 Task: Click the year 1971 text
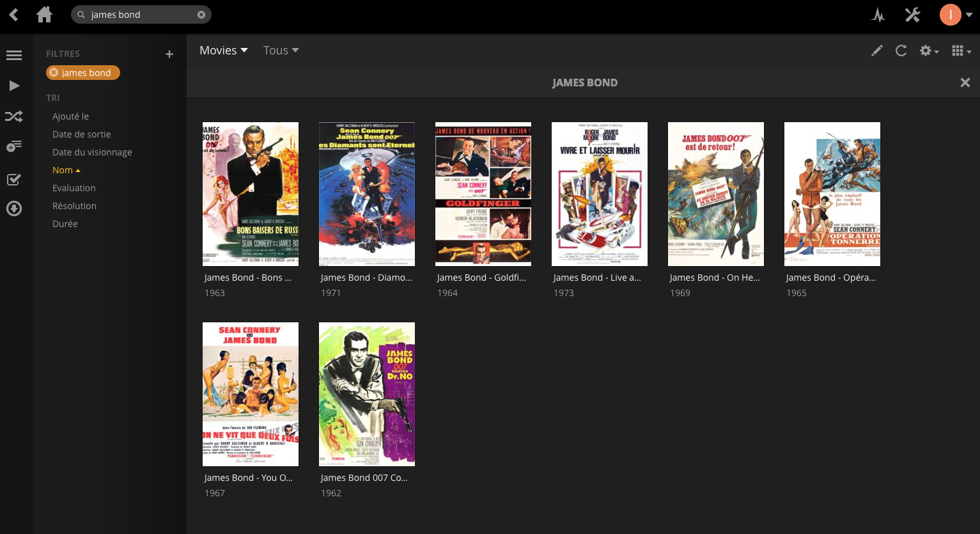331,293
